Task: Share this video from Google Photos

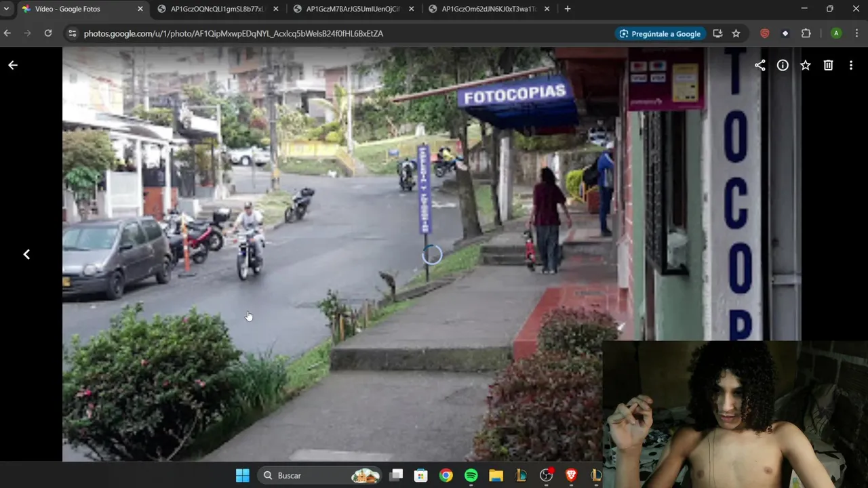Action: (760, 65)
